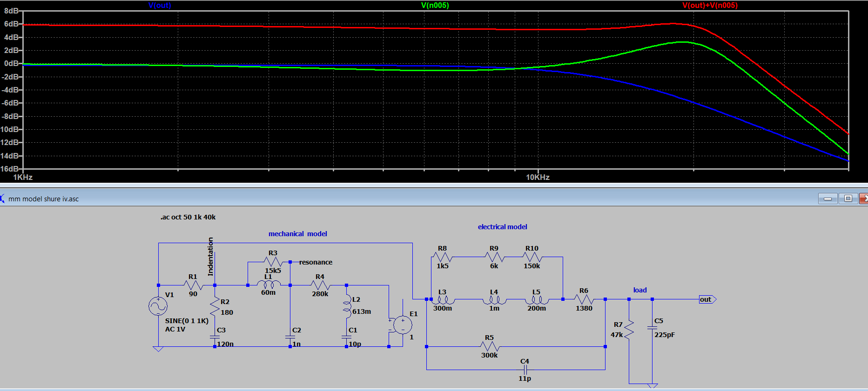
Task: Click the R7 47k resistor symbol
Action: coord(629,329)
